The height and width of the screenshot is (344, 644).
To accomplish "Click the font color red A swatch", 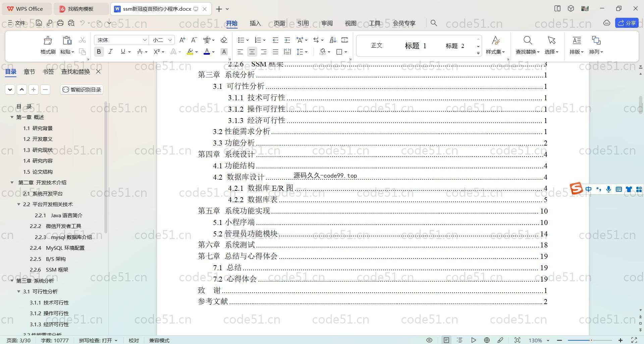I will 207,52.
